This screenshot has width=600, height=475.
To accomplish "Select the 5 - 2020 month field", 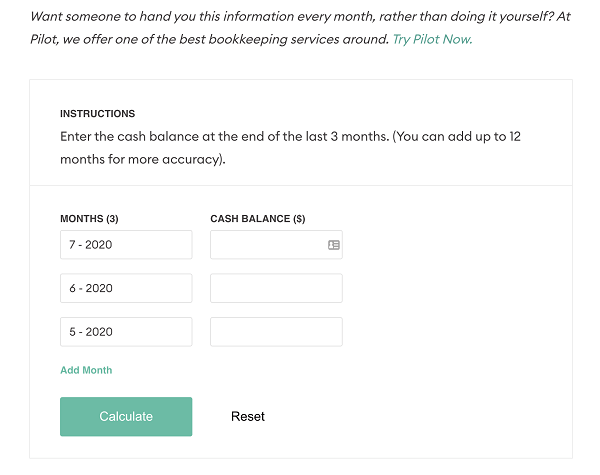I will (126, 332).
